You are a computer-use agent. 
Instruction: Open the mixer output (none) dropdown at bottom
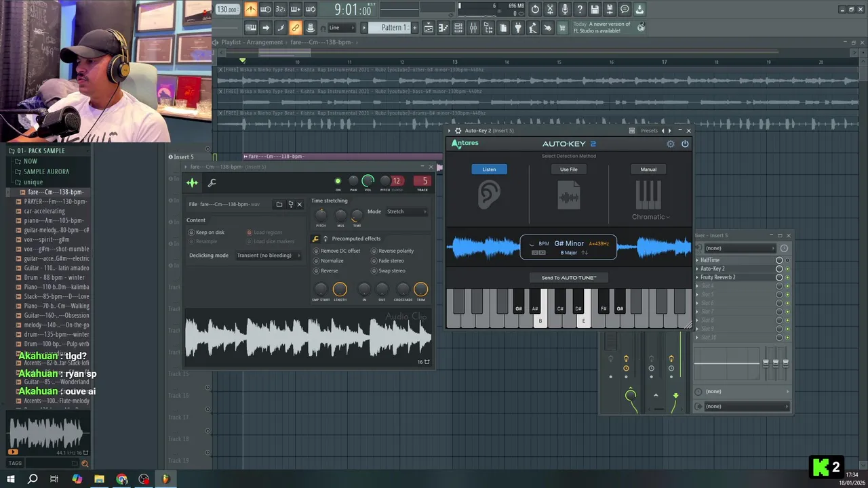pyautogui.click(x=747, y=406)
